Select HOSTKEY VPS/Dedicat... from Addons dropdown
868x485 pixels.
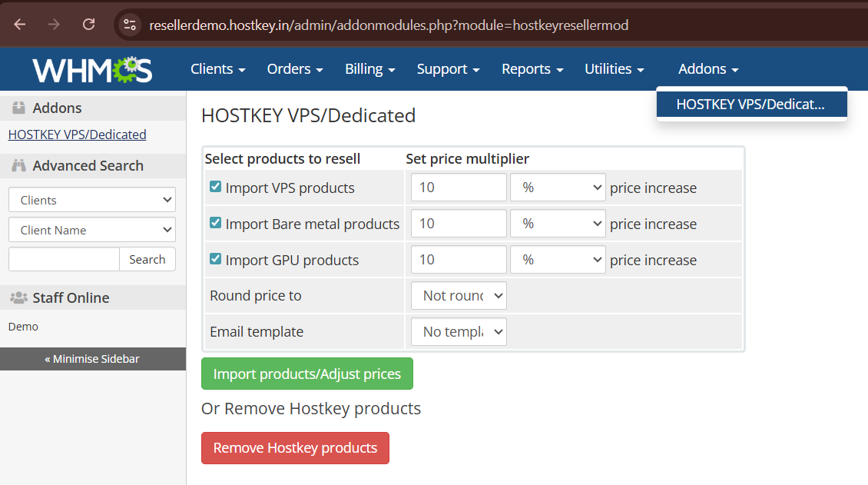click(750, 105)
